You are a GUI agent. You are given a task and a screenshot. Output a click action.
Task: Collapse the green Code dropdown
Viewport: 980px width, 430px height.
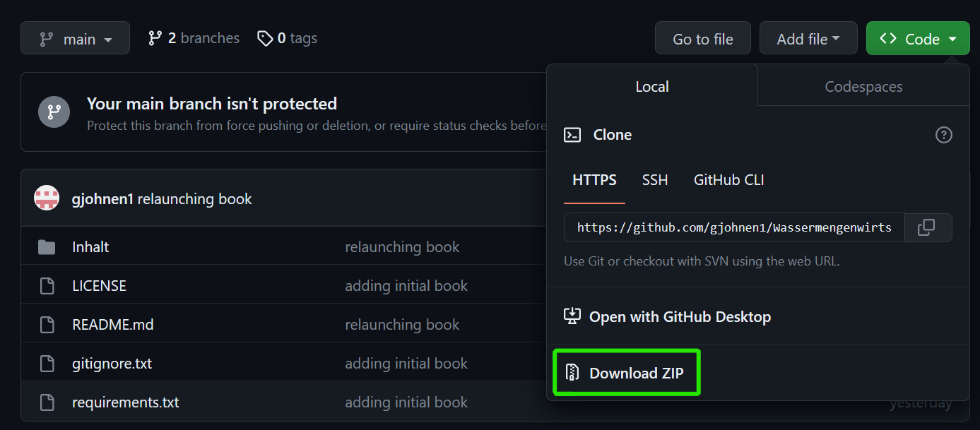pyautogui.click(x=917, y=39)
